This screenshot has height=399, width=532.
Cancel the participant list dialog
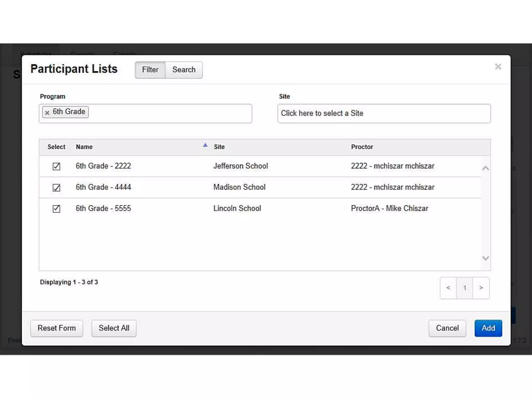447,328
